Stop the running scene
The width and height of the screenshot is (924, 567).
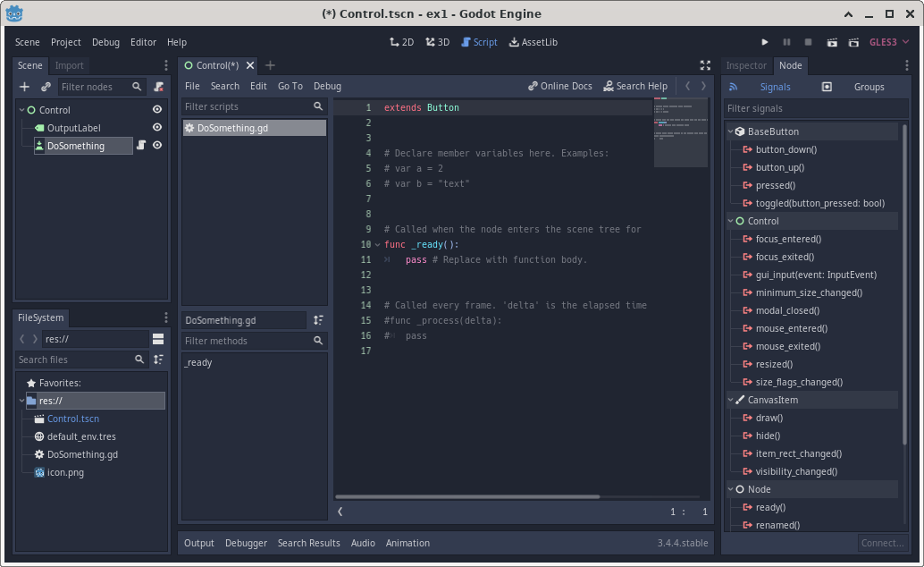point(808,42)
